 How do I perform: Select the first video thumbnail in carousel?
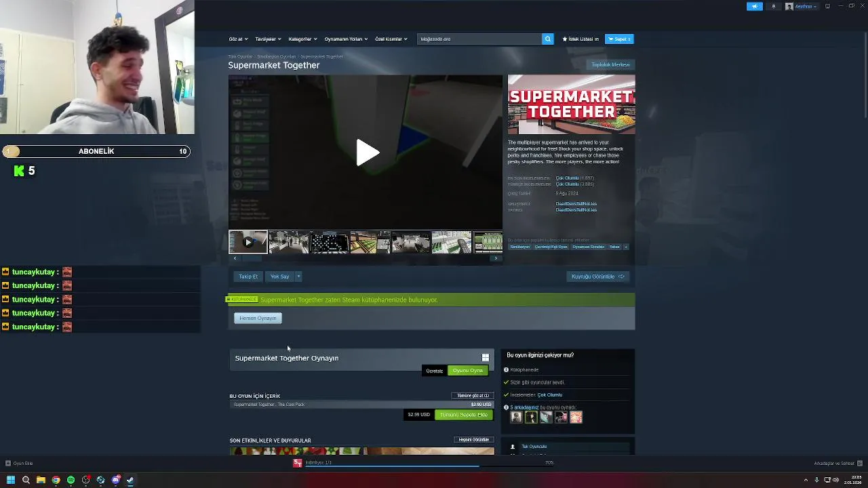click(248, 242)
